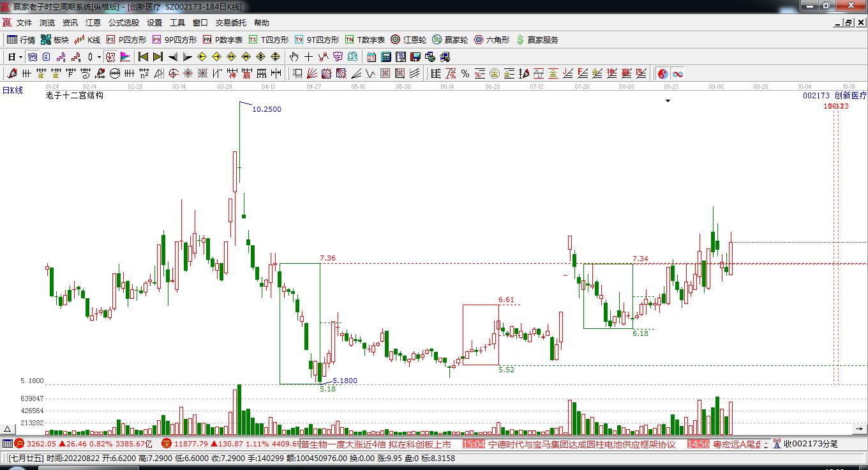The width and height of the screenshot is (868, 470).
Task: Open the 文件 menu
Action: click(x=24, y=23)
